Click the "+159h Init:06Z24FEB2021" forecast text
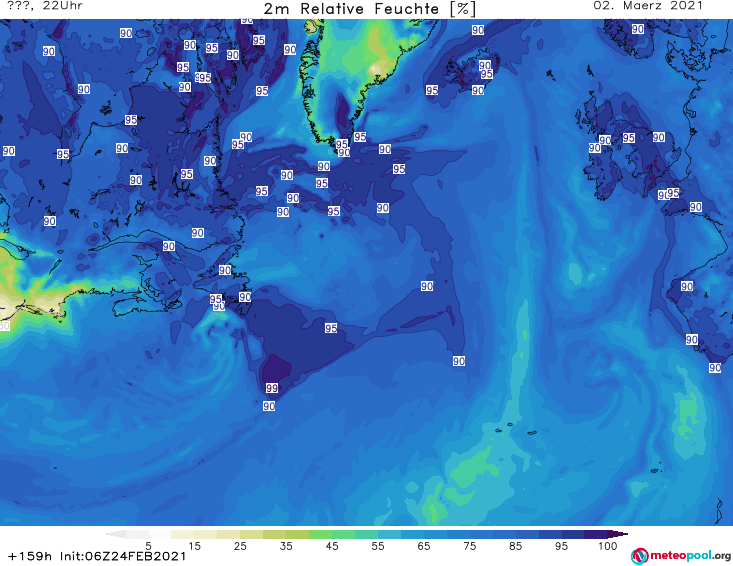The image size is (733, 566). click(x=97, y=556)
